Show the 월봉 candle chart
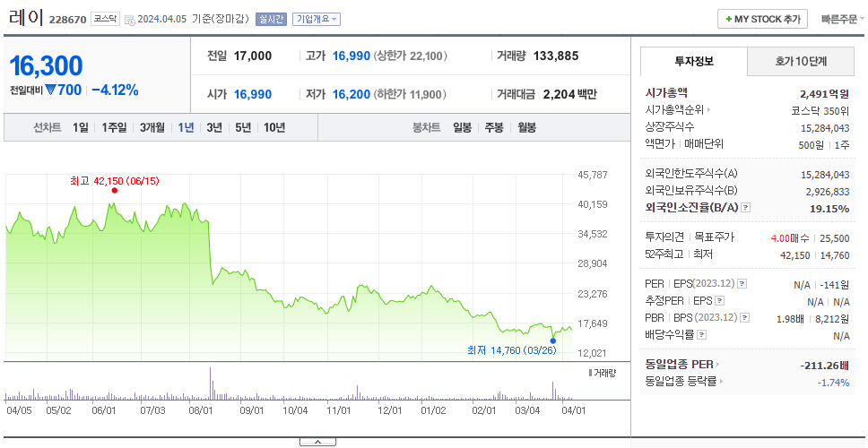This screenshot has width=868, height=448. (x=527, y=128)
